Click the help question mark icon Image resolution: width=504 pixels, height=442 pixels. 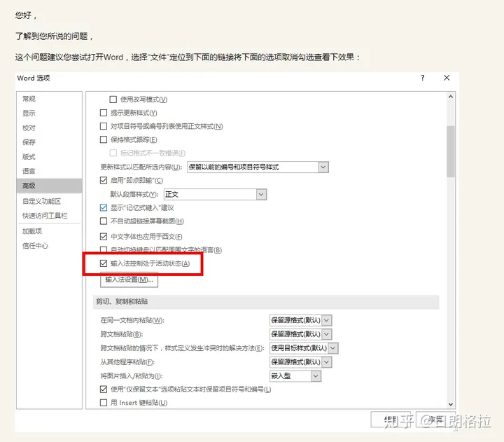coord(422,78)
